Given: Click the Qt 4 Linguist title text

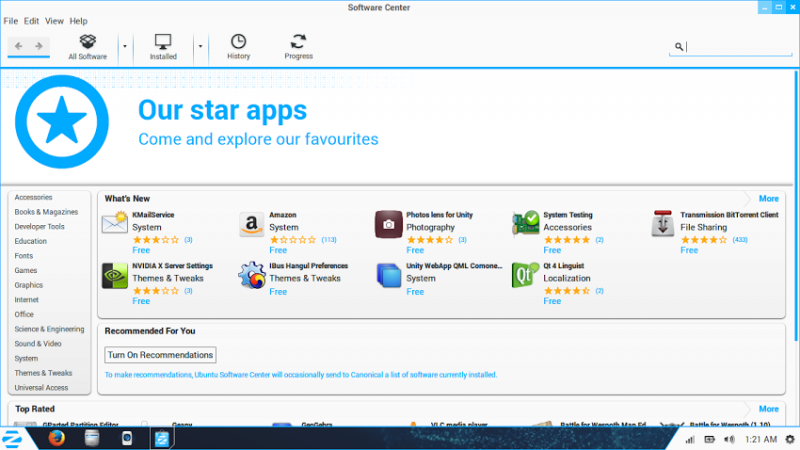Looking at the screenshot, I should point(564,266).
